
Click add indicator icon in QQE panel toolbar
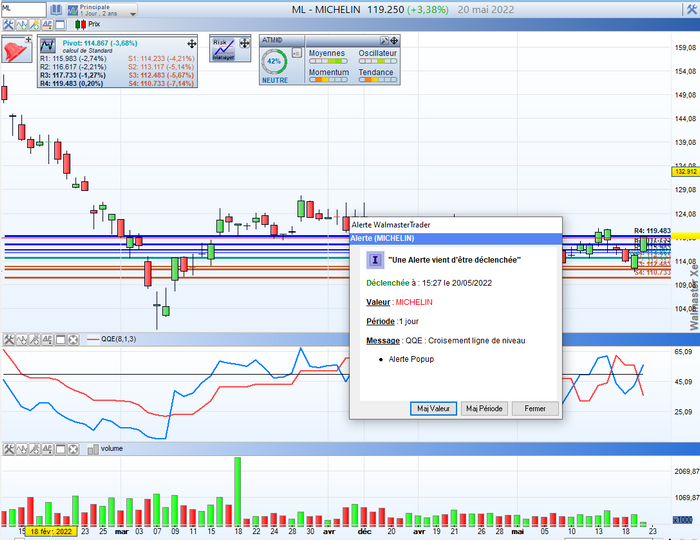point(21,340)
